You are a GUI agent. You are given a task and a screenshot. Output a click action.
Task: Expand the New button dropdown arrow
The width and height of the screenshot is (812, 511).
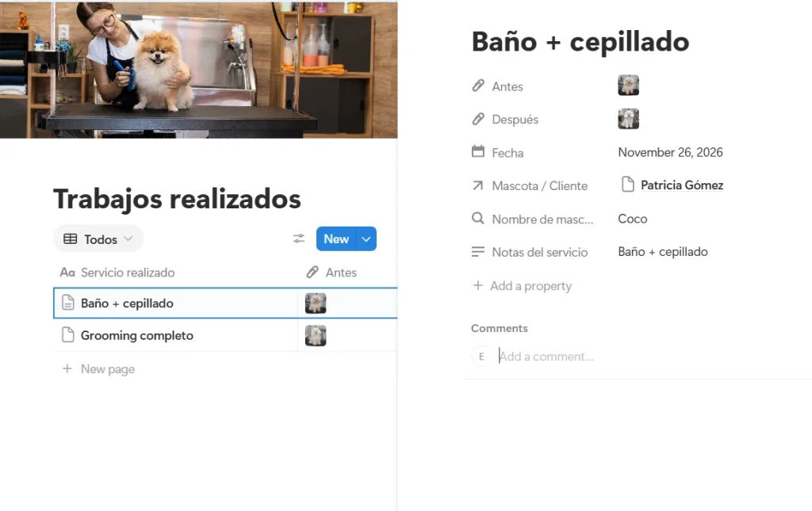(x=366, y=239)
